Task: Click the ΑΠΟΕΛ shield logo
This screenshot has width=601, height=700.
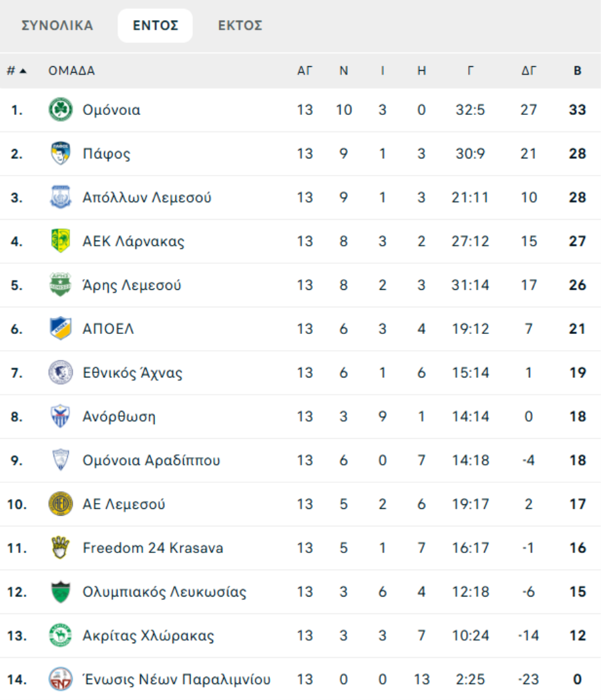Action: point(61,329)
